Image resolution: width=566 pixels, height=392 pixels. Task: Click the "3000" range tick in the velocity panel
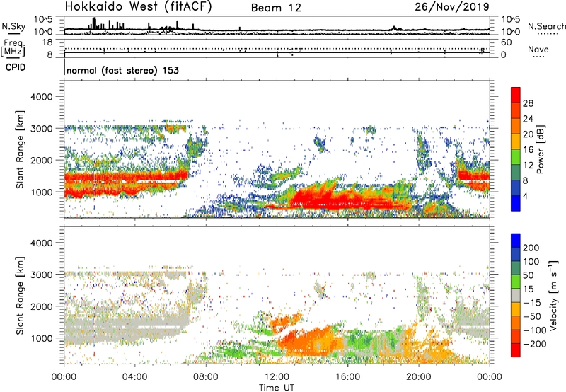coord(42,275)
